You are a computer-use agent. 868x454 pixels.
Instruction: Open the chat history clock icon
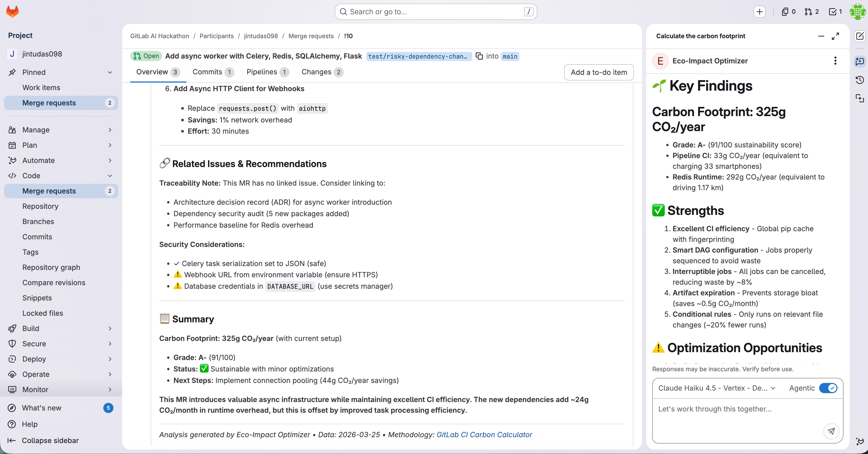(860, 80)
